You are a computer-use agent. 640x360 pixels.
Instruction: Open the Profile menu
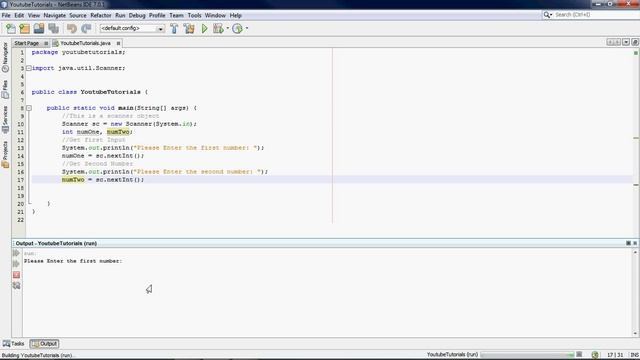(x=157, y=16)
